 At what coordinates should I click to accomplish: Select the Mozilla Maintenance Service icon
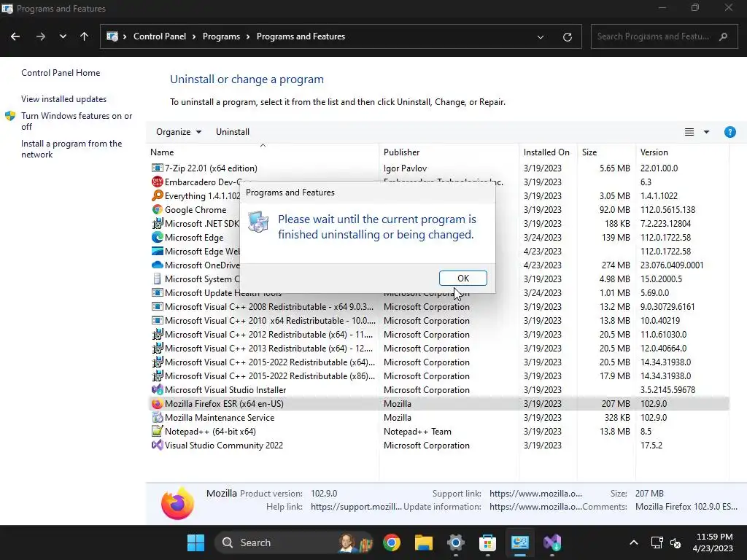157,418
